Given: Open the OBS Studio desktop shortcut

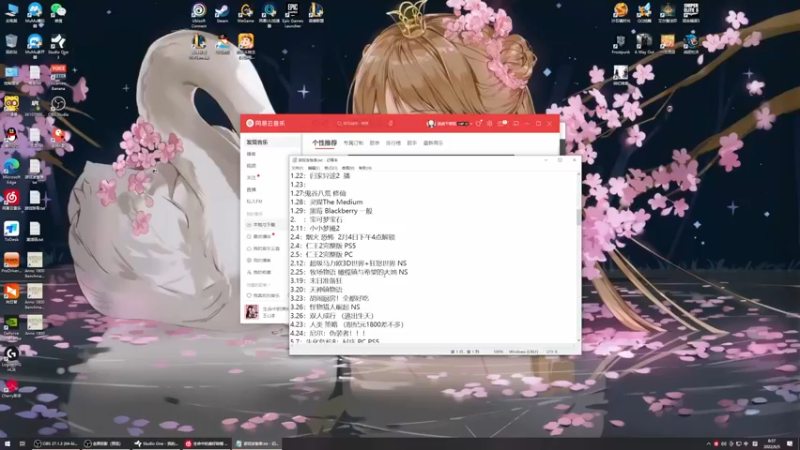Looking at the screenshot, I should pos(58,107).
